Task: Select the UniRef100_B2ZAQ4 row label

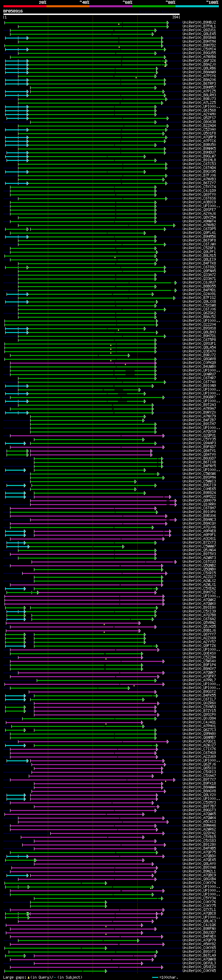Action: pyautogui.click(x=199, y=126)
